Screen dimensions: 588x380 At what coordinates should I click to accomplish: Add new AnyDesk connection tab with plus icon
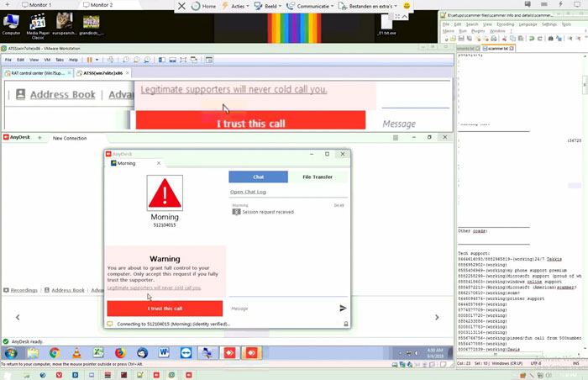click(x=39, y=138)
